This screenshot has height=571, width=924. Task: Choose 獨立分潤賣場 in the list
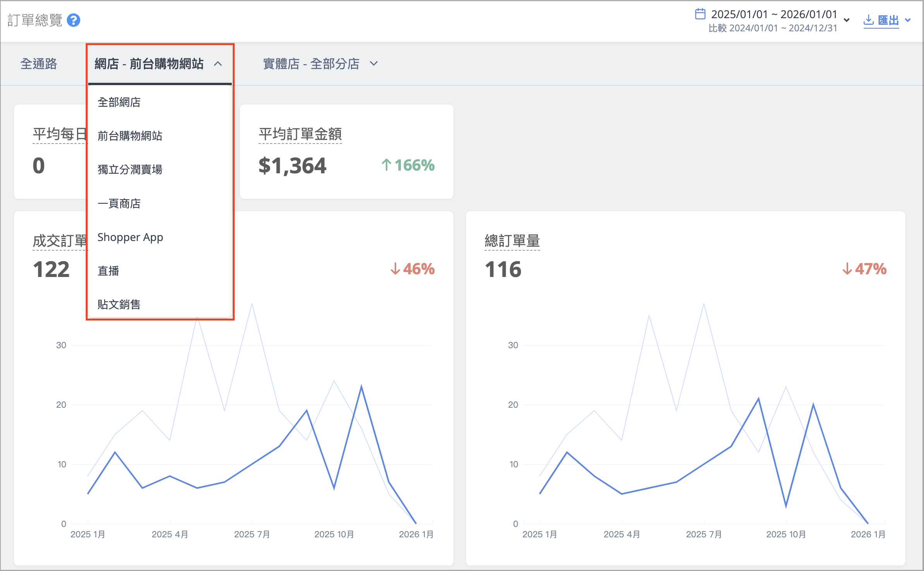pos(159,169)
